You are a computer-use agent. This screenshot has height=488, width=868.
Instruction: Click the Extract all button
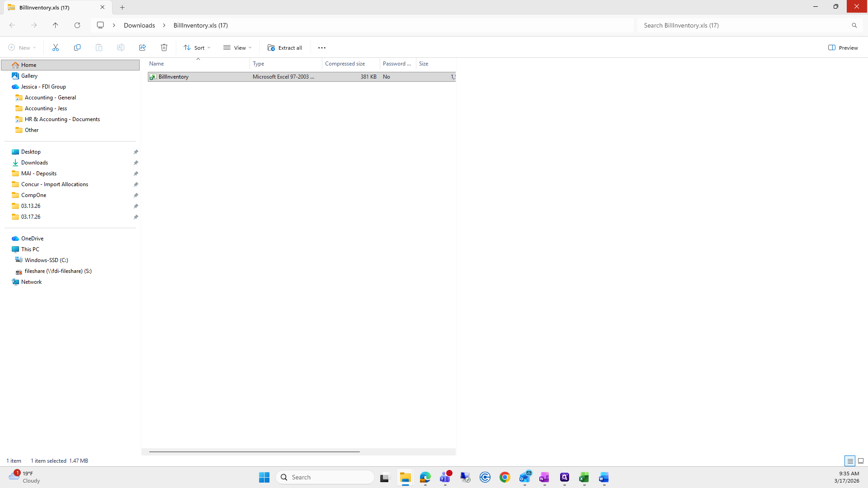[x=285, y=47]
